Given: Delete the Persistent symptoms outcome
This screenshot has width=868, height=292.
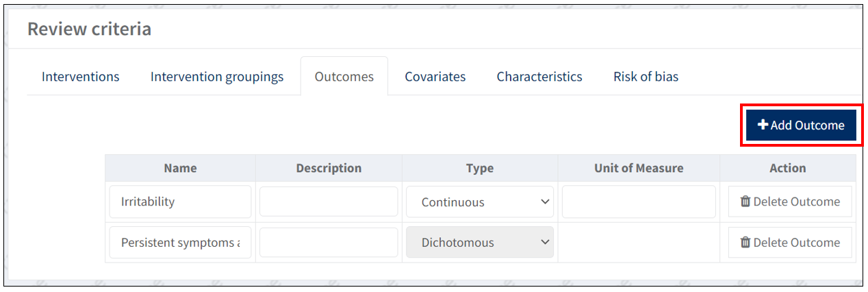Looking at the screenshot, I should pyautogui.click(x=790, y=242).
